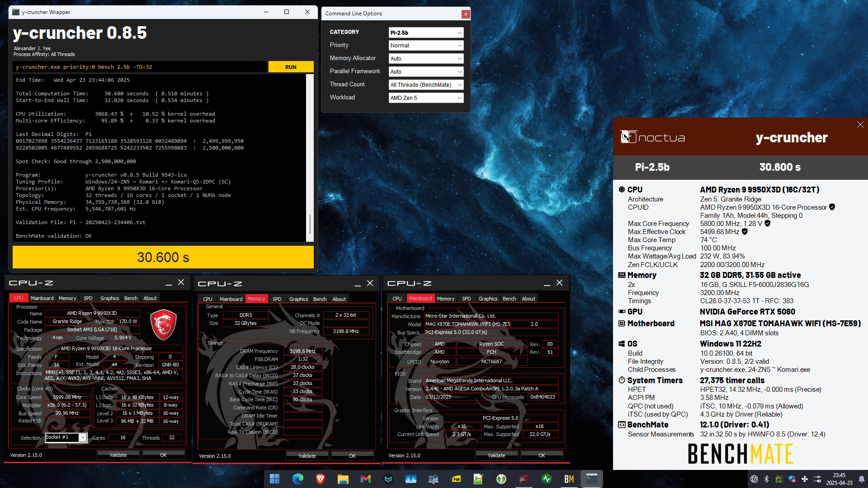The height and width of the screenshot is (488, 868).
Task: Open the blue chart app taskbar icon
Action: pos(410,479)
